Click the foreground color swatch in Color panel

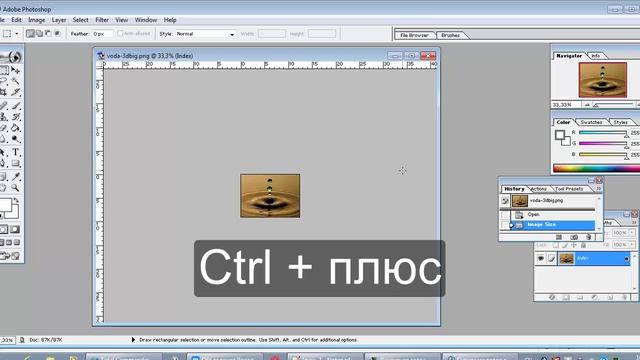pos(560,135)
